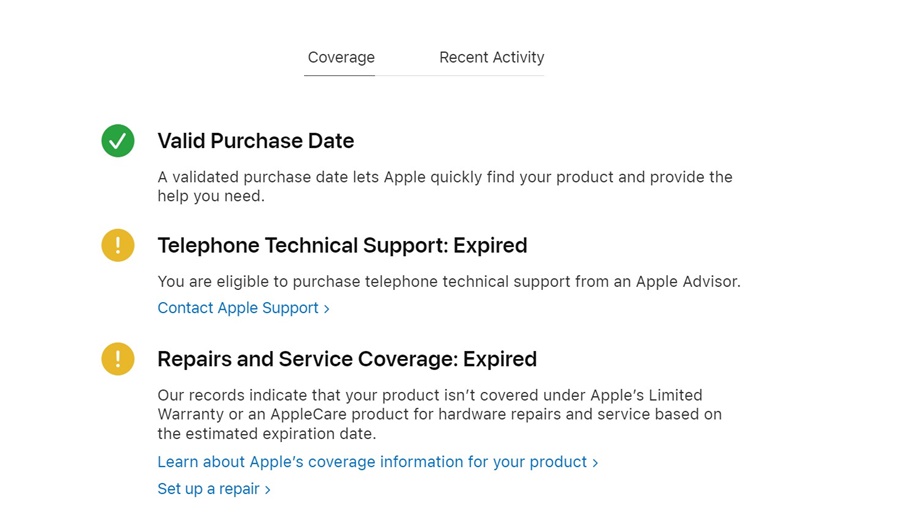Select the Set up a repair link

point(208,489)
